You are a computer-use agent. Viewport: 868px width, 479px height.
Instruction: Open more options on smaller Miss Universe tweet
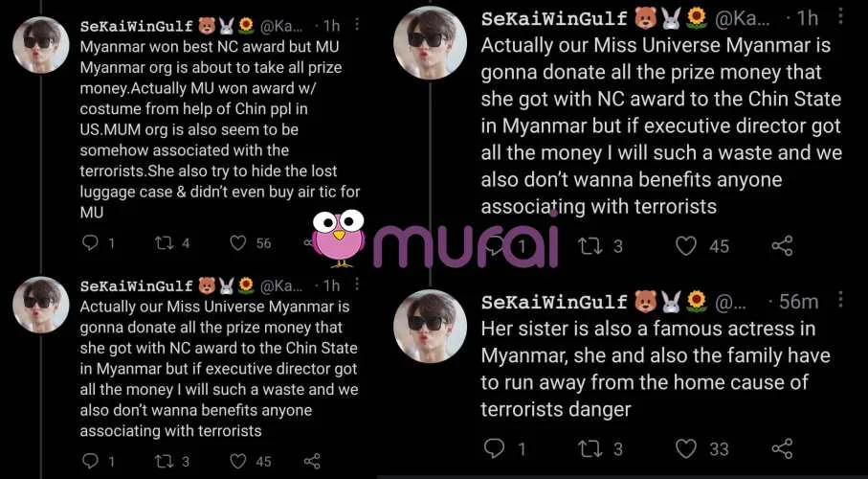tap(356, 285)
